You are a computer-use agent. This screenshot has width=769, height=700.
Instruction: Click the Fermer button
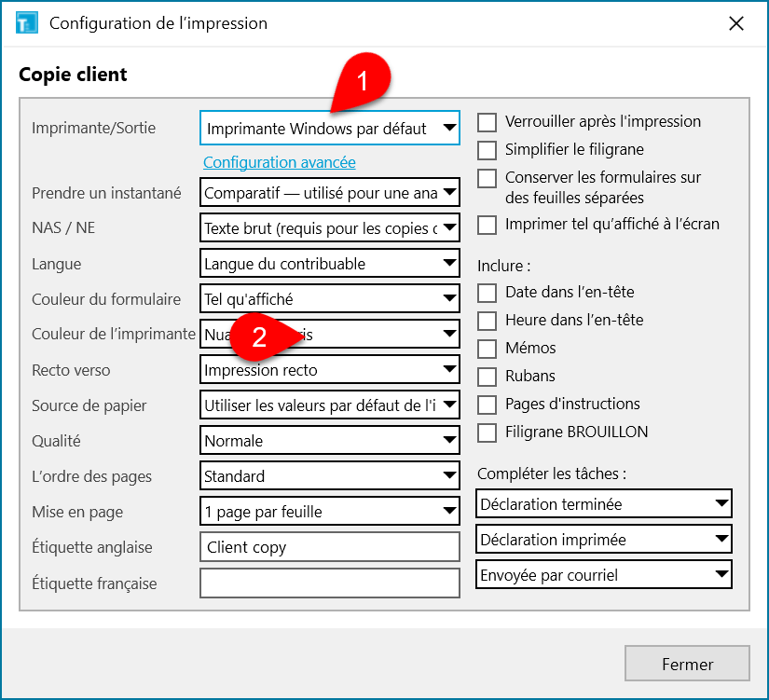687,664
